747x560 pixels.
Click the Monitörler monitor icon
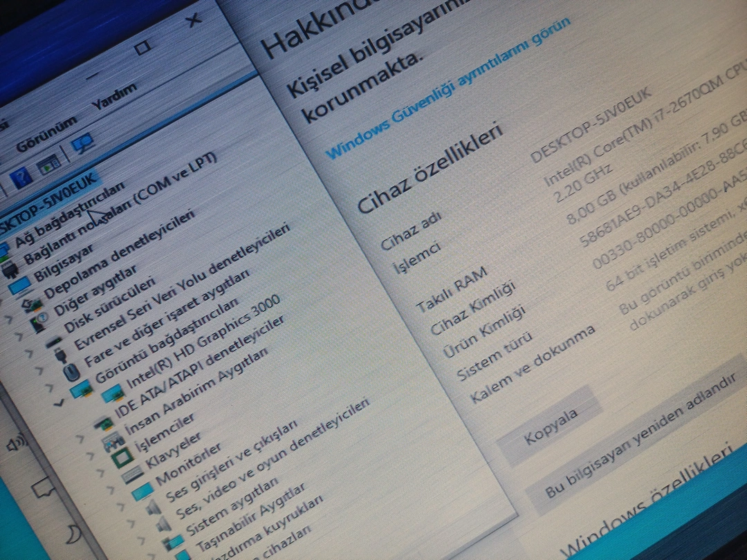[142, 492]
